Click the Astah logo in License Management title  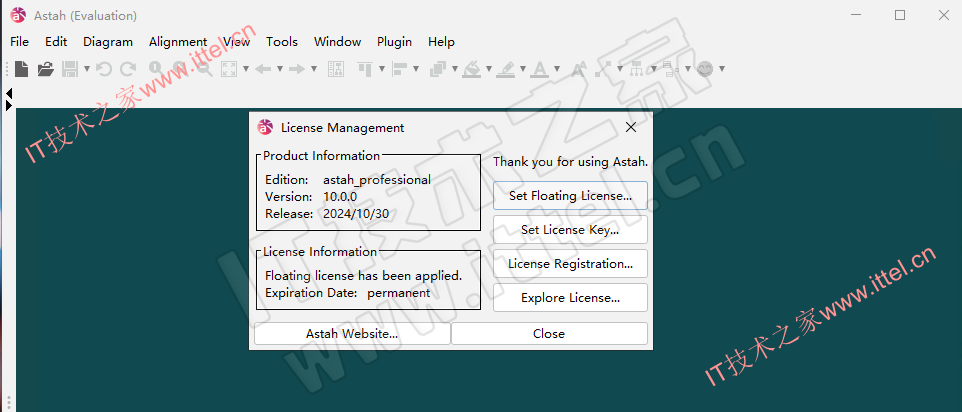pos(265,127)
